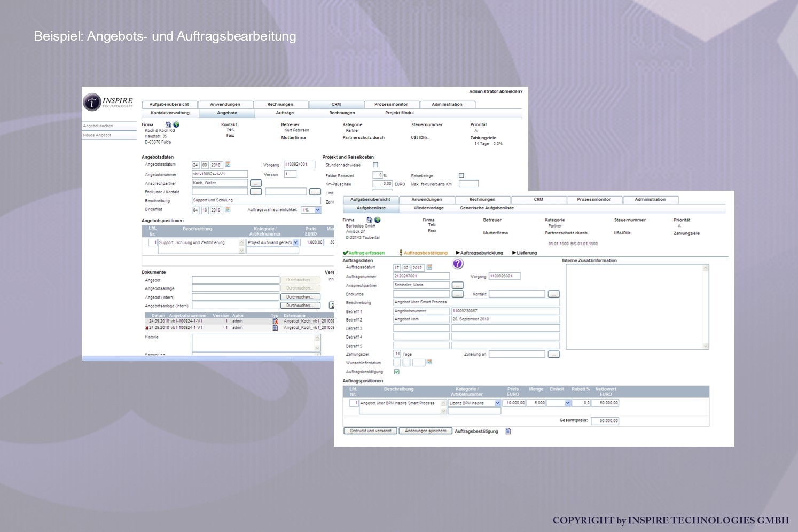This screenshot has height=532, width=798.
Task: Open the Generische Aufgabenliste sub-tab
Action: pos(487,208)
